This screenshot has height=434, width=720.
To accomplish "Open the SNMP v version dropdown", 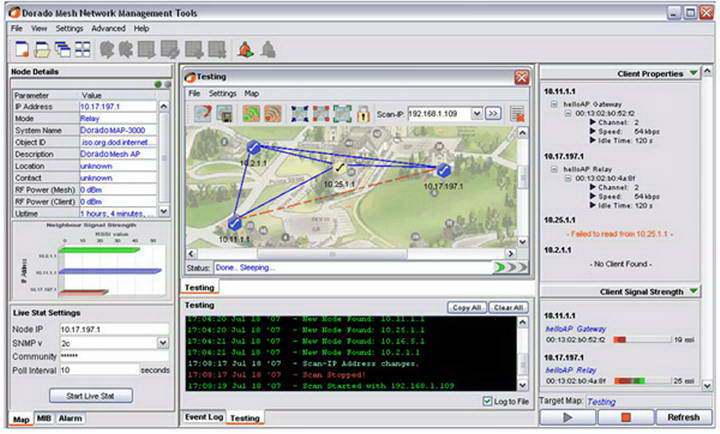I will click(163, 343).
